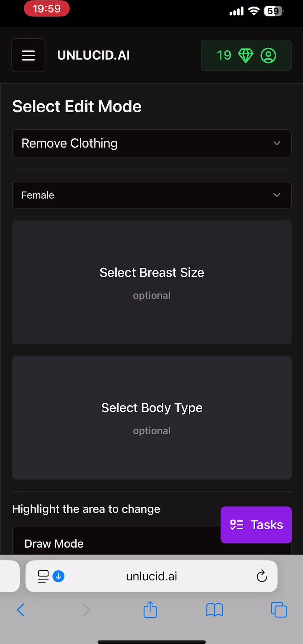
Task: Go back with the left arrow
Action: (20, 610)
